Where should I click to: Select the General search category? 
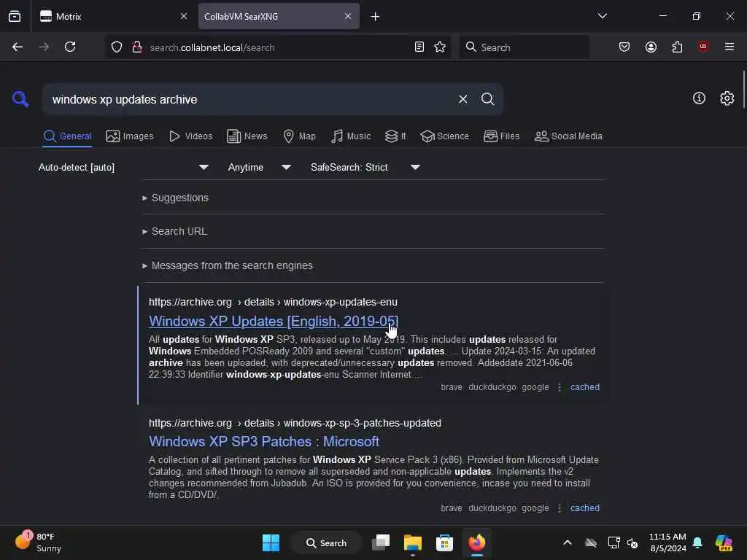tap(67, 136)
